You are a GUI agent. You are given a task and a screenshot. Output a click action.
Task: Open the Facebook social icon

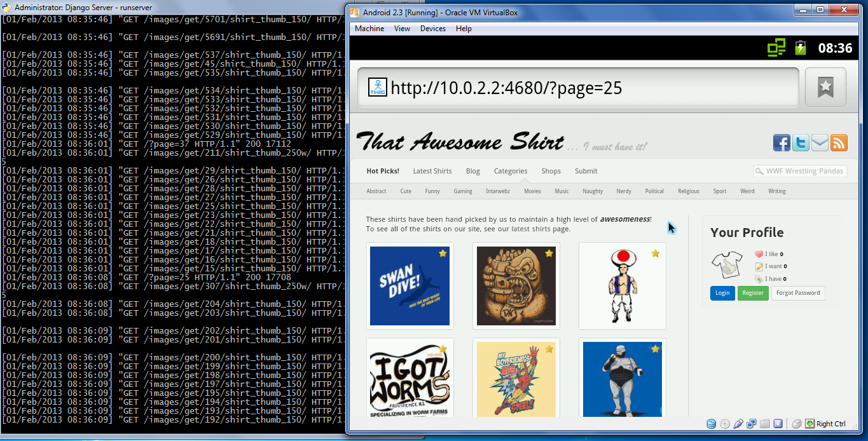782,143
